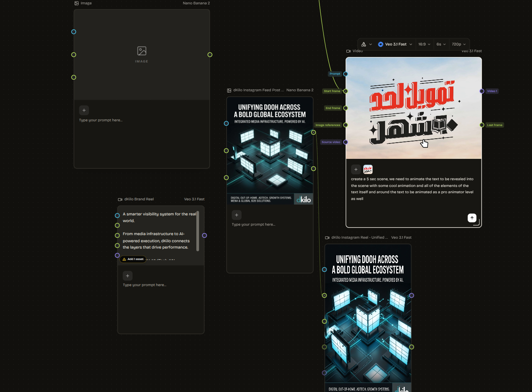Click the Start frame input port on the Video node
This screenshot has height=392, width=532.
[x=346, y=91]
